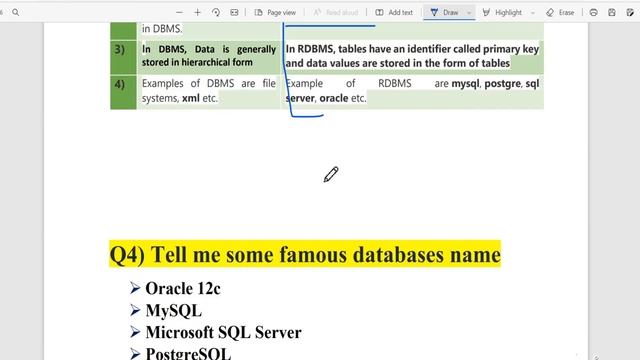Click the 'Microsoft SQL Server' list item
This screenshot has width=640, height=360.
click(223, 332)
